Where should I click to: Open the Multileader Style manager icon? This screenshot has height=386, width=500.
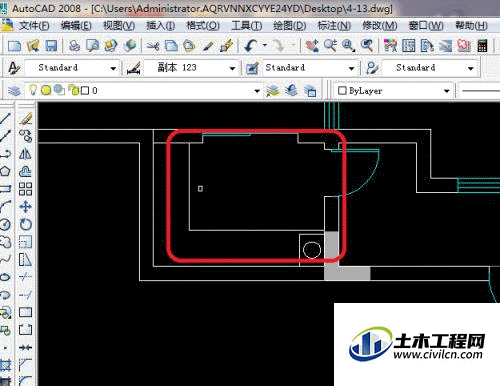372,68
